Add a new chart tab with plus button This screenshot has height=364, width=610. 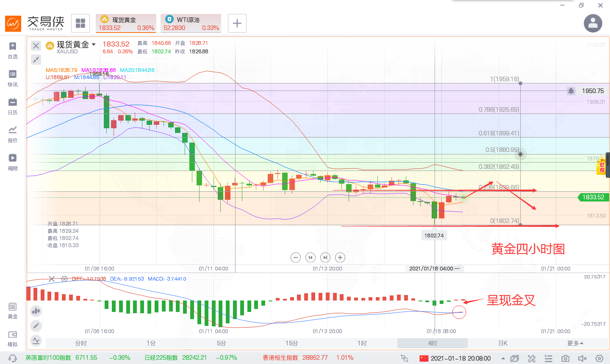coord(237,23)
